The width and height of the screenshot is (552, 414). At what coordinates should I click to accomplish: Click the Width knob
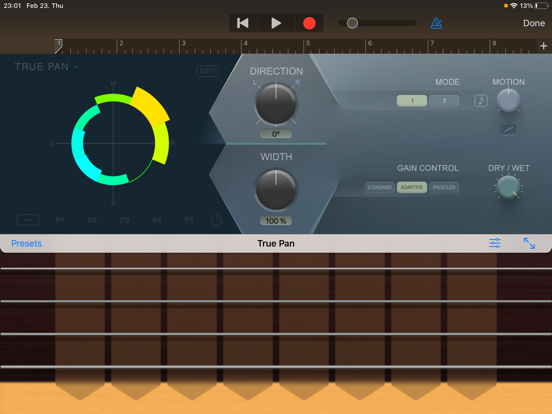(276, 190)
